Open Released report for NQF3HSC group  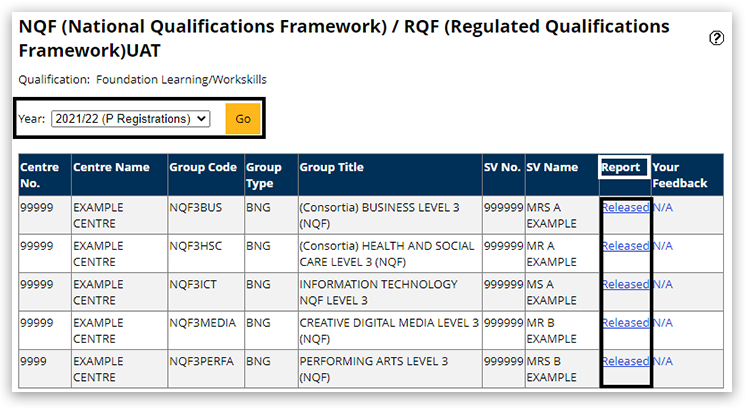[625, 246]
